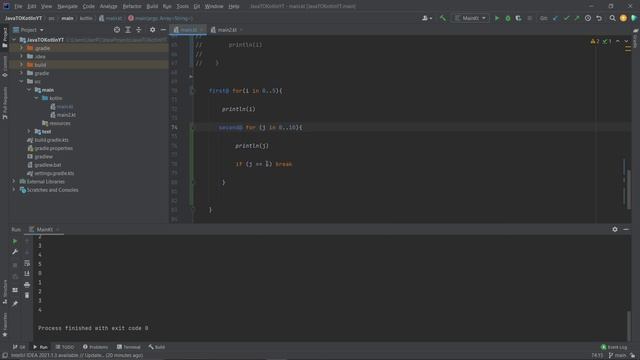The width and height of the screenshot is (640, 360).
Task: Hide the Run panel with minus icon
Action: (626, 229)
